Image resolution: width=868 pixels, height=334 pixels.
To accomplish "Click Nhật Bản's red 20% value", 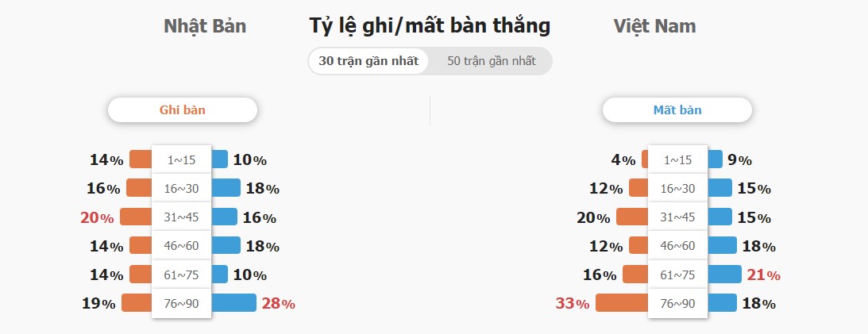I will pos(97,218).
